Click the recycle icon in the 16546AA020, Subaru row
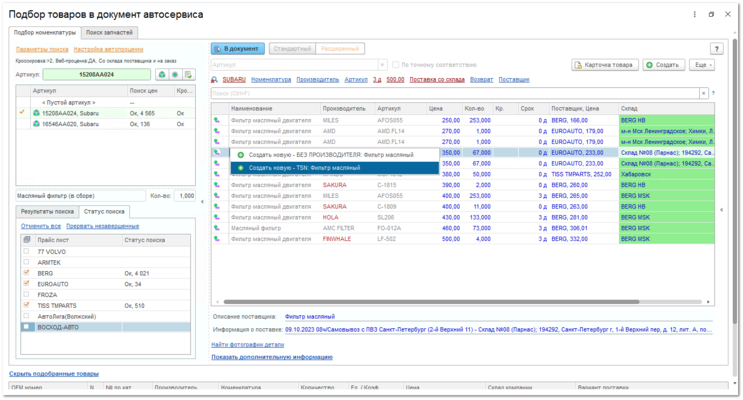The image size is (743, 400). (36, 124)
